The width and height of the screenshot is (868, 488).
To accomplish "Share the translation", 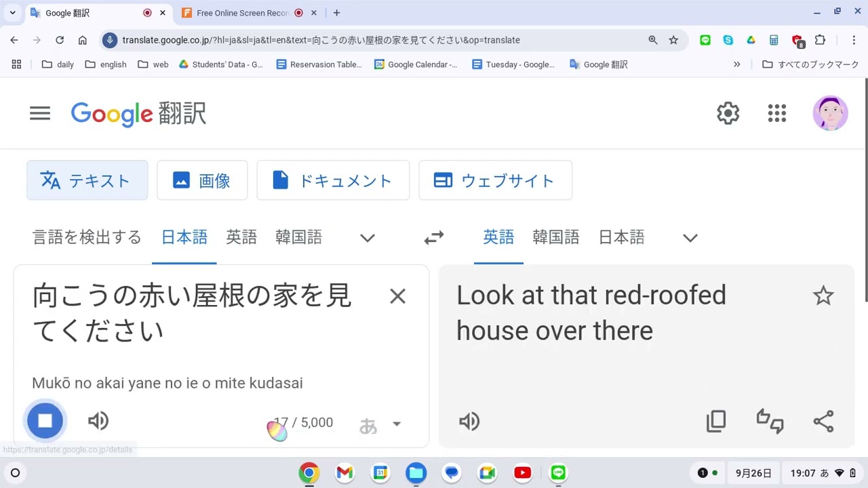I will [823, 422].
